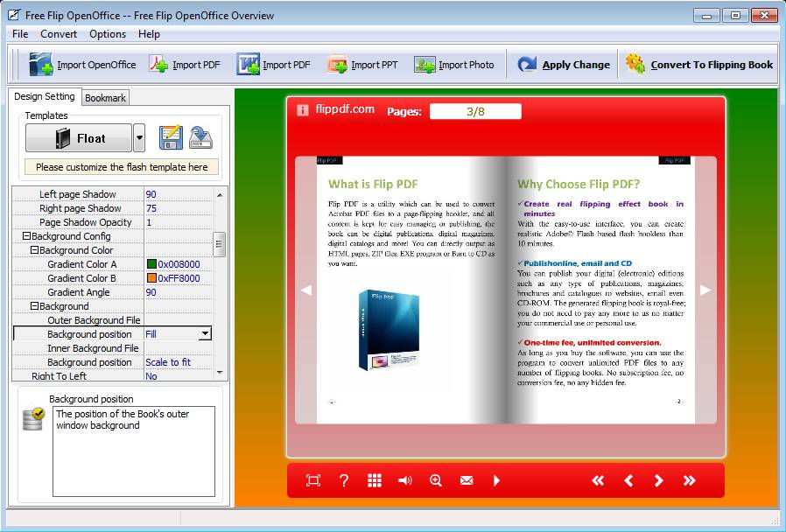Load a template settings file icon
Screen dimensions: 786x532
[x=201, y=137]
